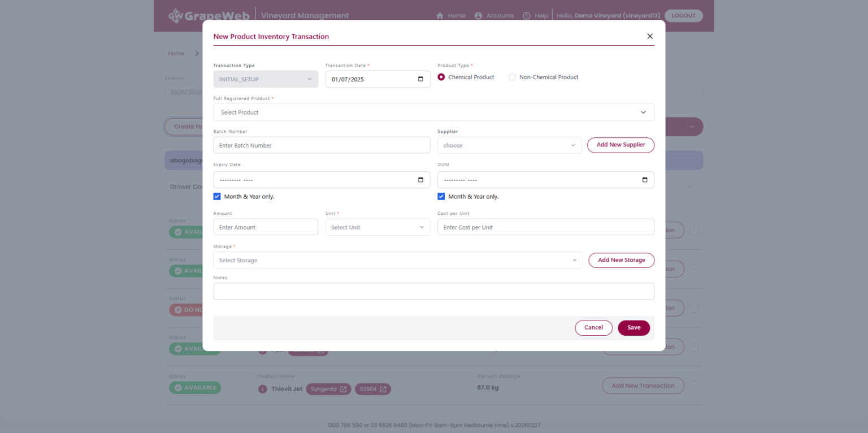Screen dimensions: 868x433
Task: Open the Supplier choose dropdown
Action: point(509,145)
